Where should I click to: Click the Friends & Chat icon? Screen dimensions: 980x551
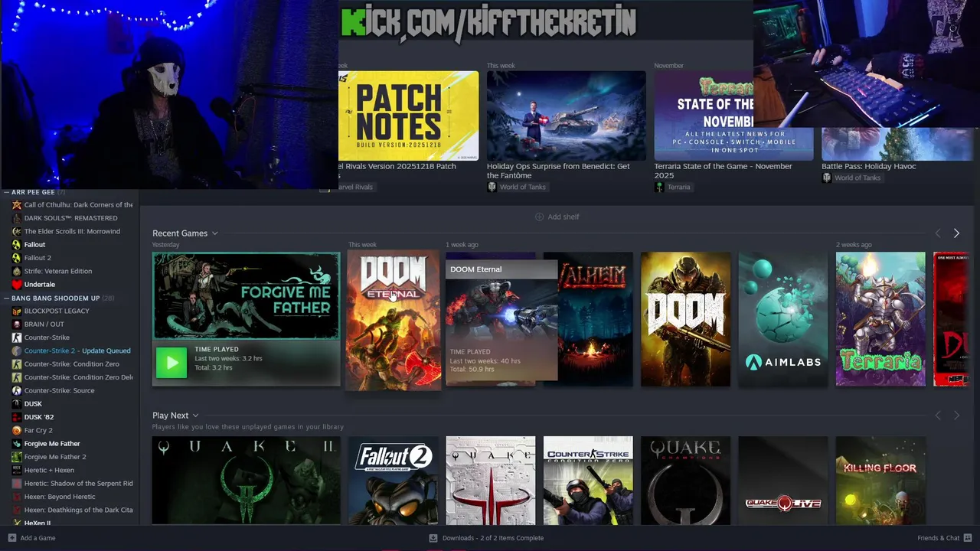[968, 538]
